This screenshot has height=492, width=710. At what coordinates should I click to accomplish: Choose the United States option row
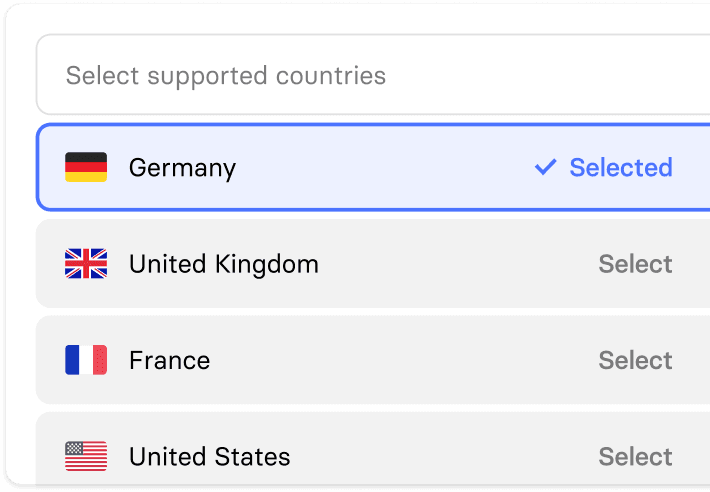pos(373,452)
